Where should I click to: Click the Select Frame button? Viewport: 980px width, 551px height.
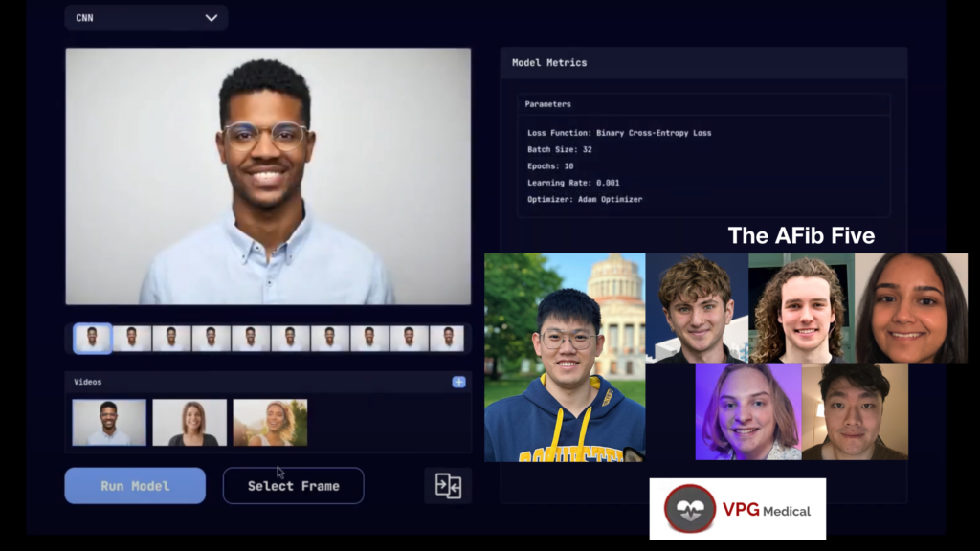(x=293, y=485)
